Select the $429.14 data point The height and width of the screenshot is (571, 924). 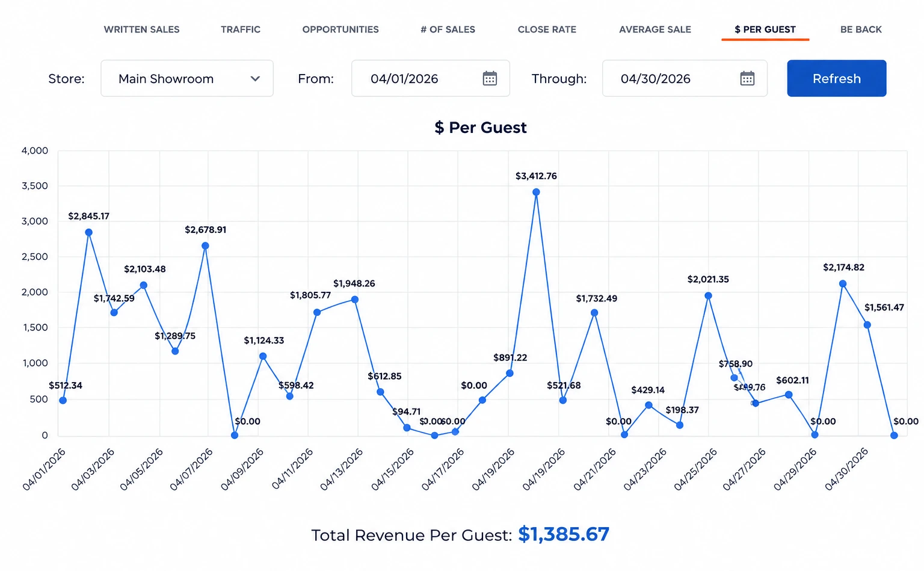(x=648, y=405)
